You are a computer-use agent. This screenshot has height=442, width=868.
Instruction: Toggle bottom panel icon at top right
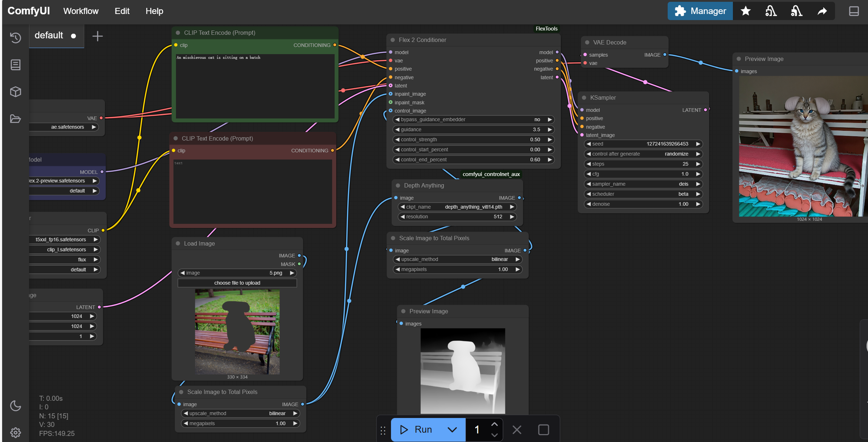854,11
